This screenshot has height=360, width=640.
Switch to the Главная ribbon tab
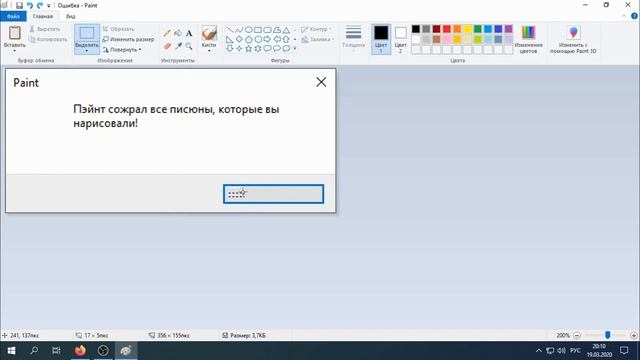coord(43,16)
